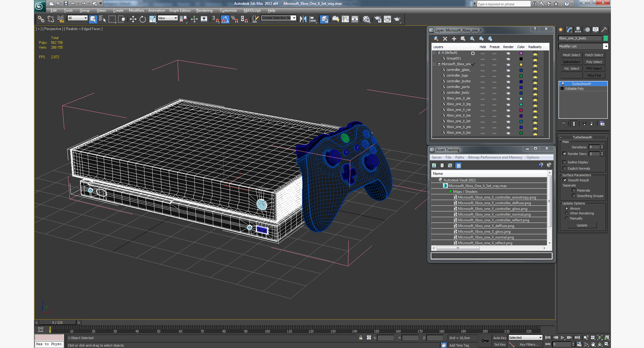644x348 pixels.
Task: Click Pin Stack icon under modifier stack
Action: point(563,124)
